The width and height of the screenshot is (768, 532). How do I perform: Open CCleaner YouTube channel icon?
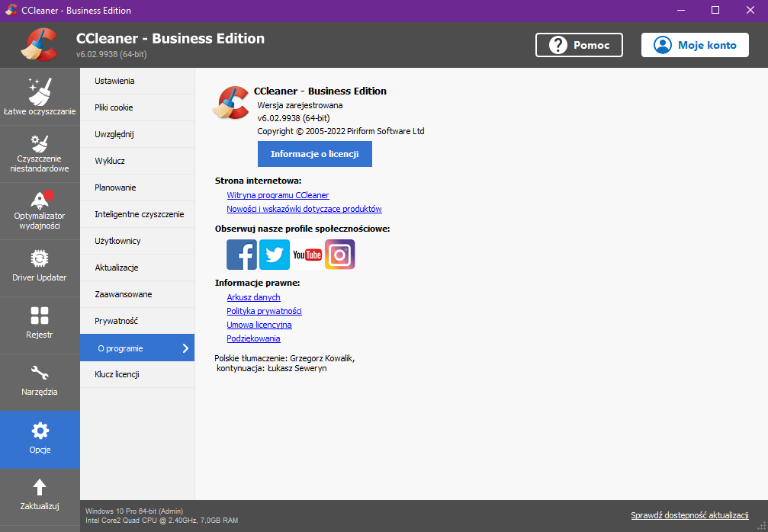[x=307, y=255]
